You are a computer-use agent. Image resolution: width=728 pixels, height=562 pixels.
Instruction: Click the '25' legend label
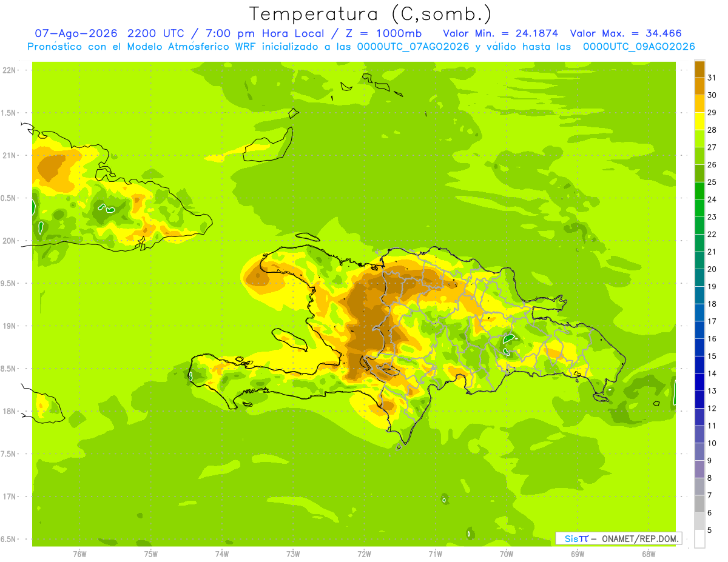tap(712, 181)
